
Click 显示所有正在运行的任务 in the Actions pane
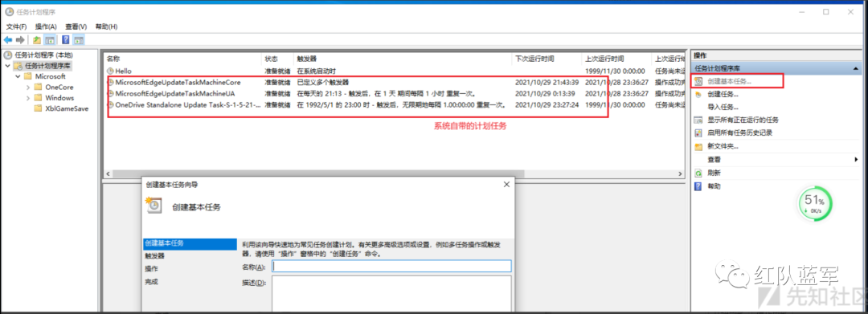click(x=743, y=120)
